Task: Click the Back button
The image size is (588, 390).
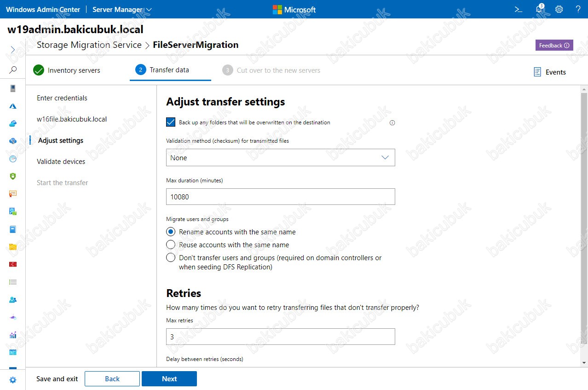Action: coord(112,378)
